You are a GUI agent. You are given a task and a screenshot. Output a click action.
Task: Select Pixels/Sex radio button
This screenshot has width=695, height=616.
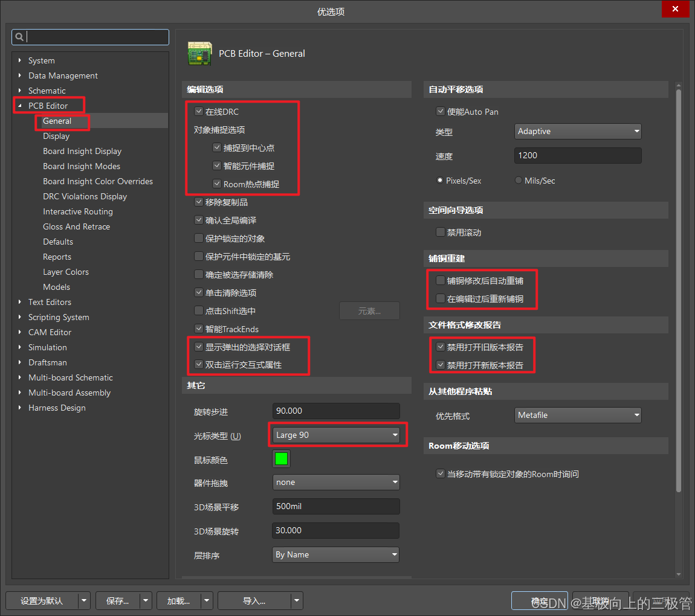point(440,180)
